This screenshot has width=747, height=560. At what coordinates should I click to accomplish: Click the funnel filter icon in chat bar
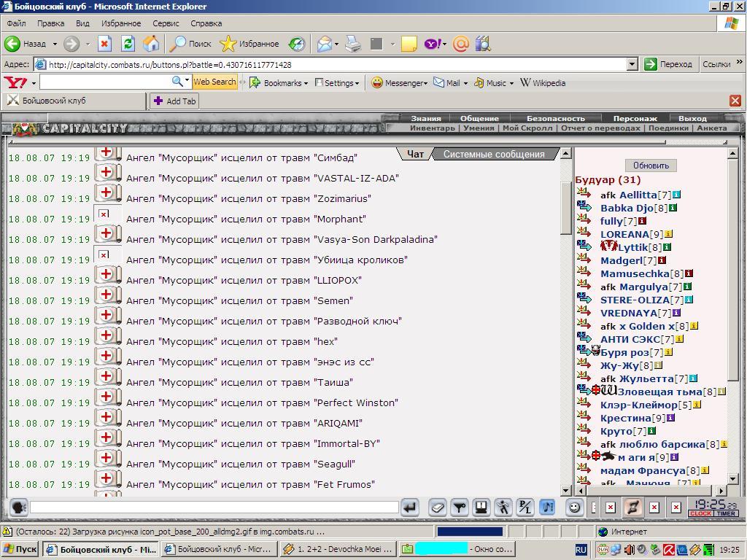click(x=460, y=507)
